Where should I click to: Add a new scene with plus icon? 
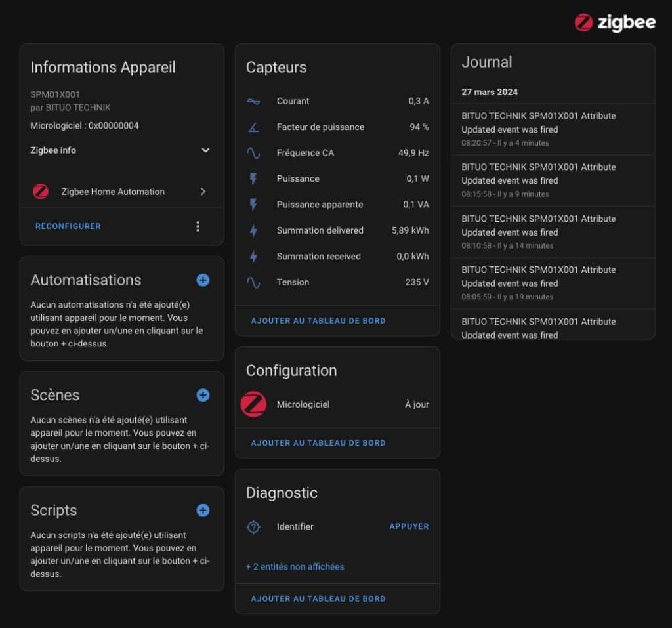[x=203, y=395]
